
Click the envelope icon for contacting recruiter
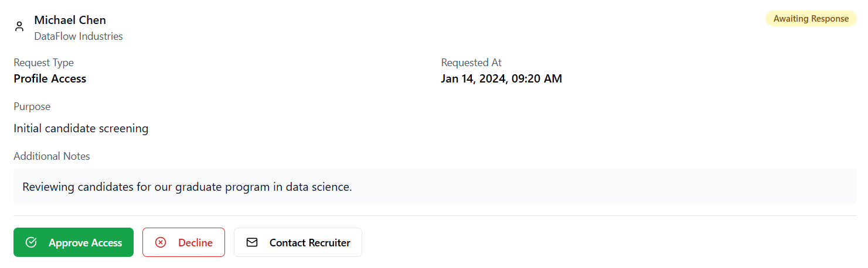252,242
